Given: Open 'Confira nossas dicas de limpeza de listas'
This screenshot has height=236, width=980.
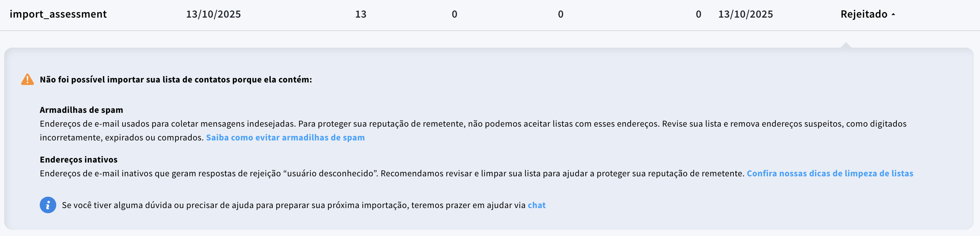Looking at the screenshot, I should 830,173.
